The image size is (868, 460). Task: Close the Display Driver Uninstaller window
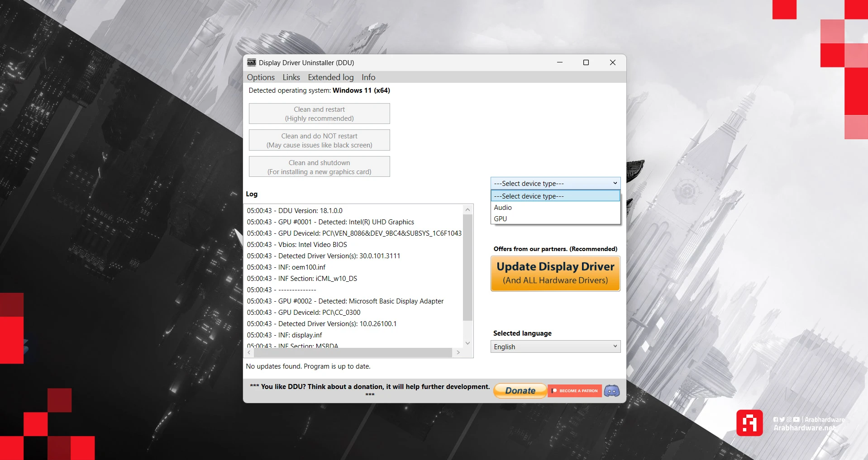(x=613, y=62)
